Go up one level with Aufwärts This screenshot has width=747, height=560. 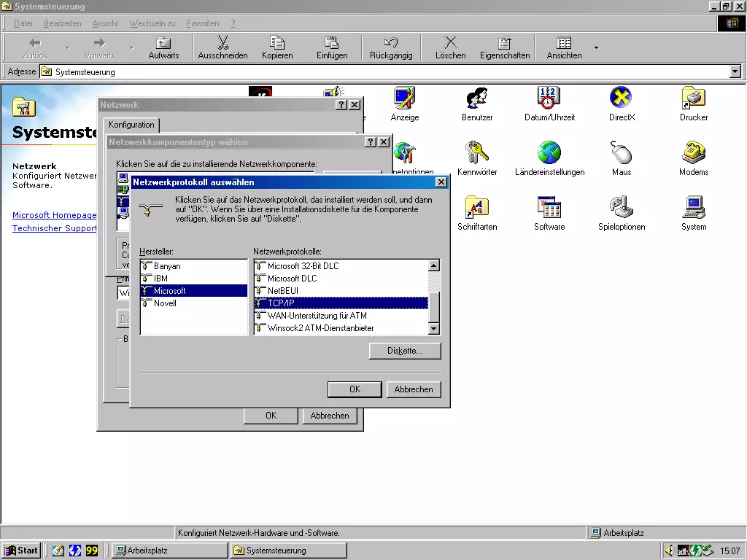coord(163,47)
